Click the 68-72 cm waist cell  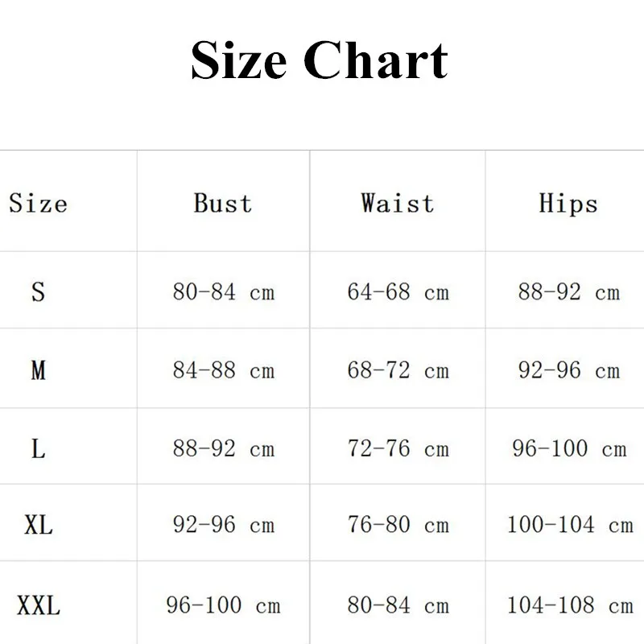pyautogui.click(x=398, y=370)
